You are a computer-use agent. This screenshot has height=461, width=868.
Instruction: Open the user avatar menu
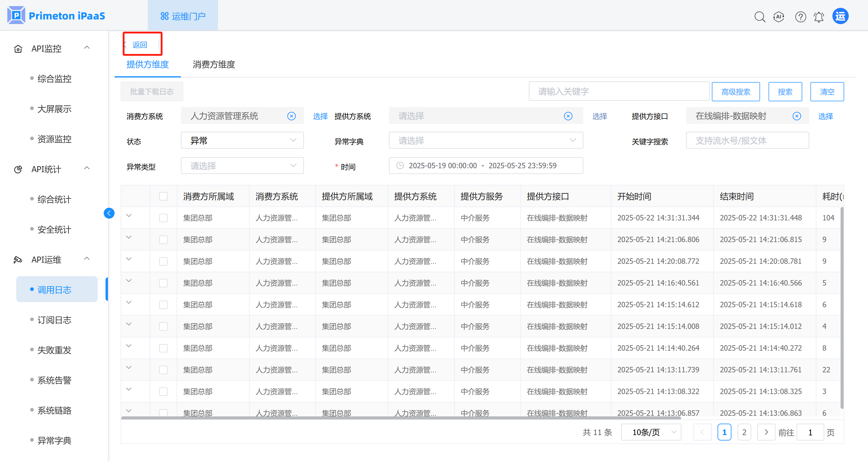[x=840, y=16]
